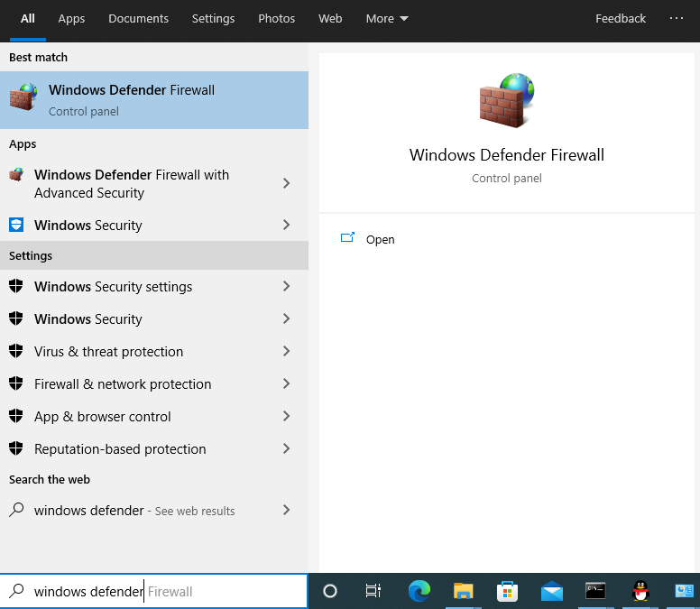The width and height of the screenshot is (700, 609).
Task: Select Windows Defender Firewall with Advanced Security
Action: coord(154,183)
